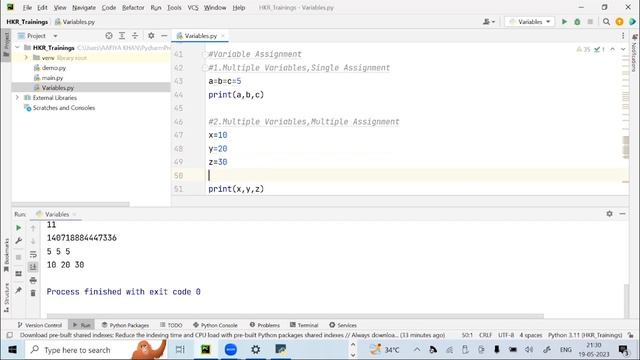Open the Terminal tool window
640x360 pixels.
(304, 325)
